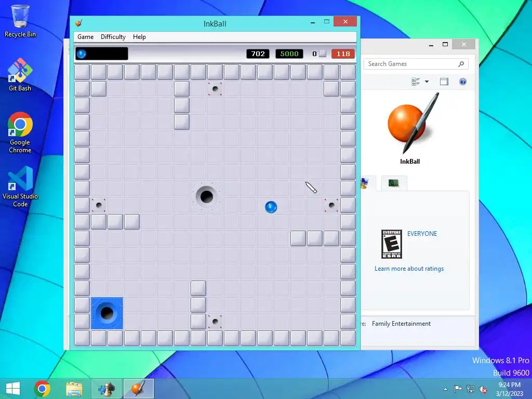Click the small ball spawner on right side
The image size is (532, 399).
(x=331, y=205)
